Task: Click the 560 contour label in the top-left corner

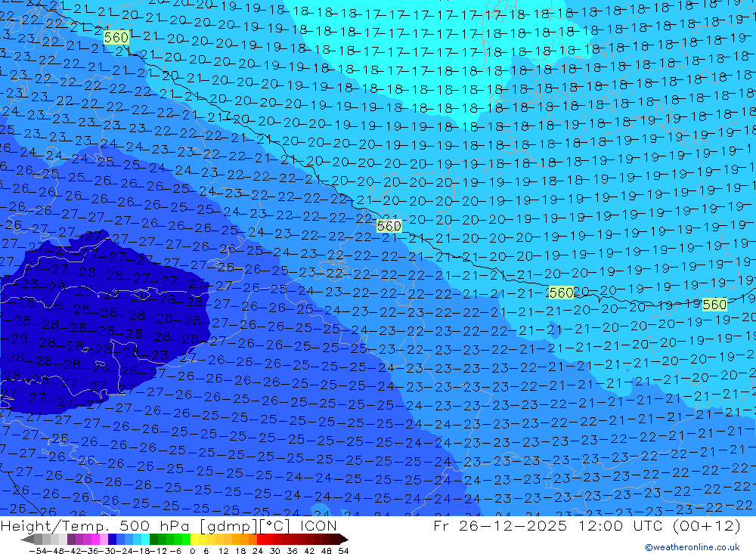Action: (x=116, y=37)
